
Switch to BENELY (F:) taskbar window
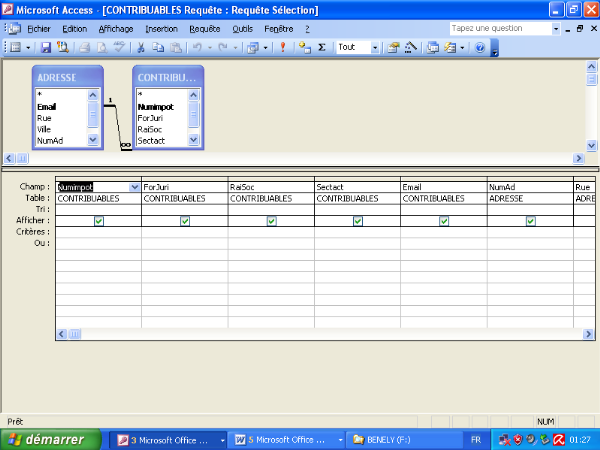[382, 439]
